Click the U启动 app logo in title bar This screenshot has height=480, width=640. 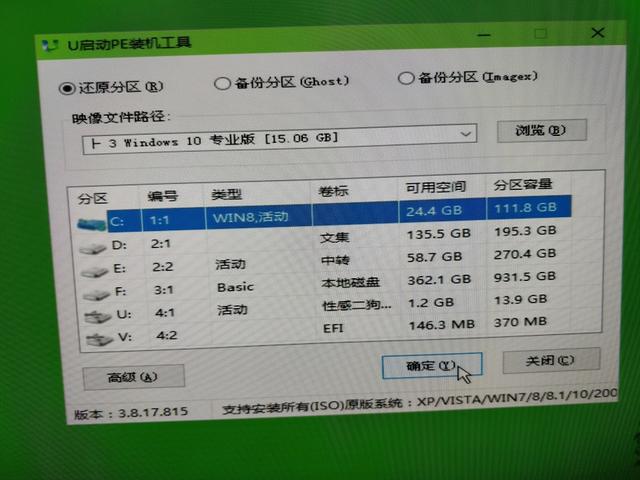pyautogui.click(x=51, y=45)
